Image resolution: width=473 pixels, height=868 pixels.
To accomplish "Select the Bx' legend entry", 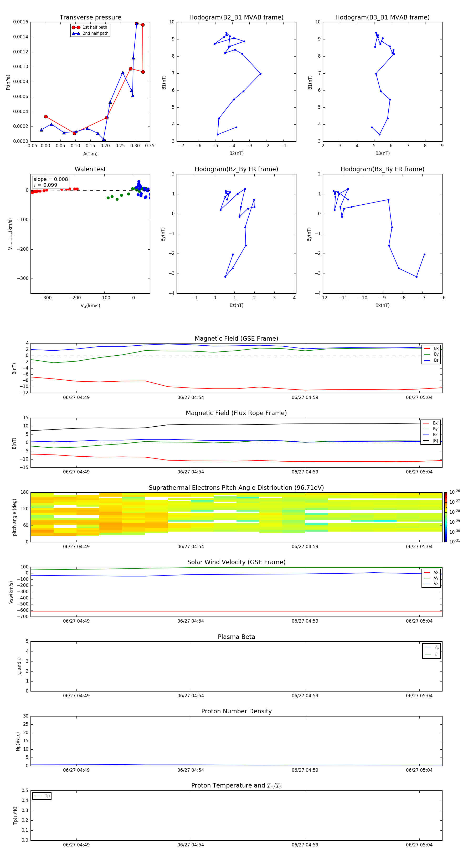I will (x=431, y=423).
